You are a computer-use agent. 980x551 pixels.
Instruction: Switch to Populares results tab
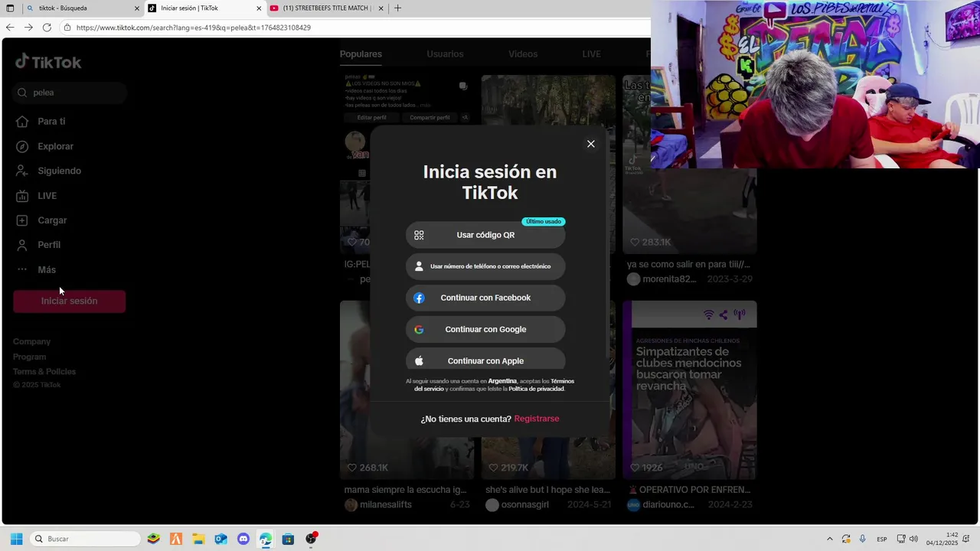(361, 54)
